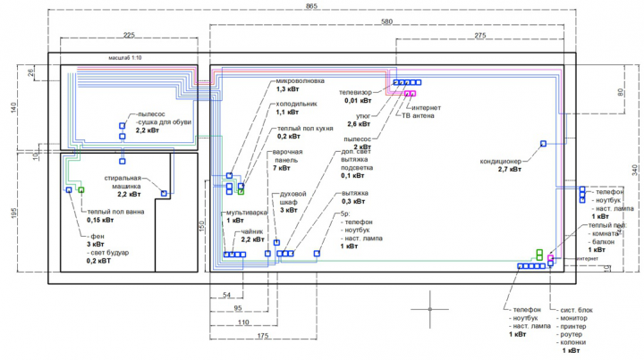Viewport: 644px width, 360px height.
Task: Click the "5р:" socket group label
Action: coord(345,213)
